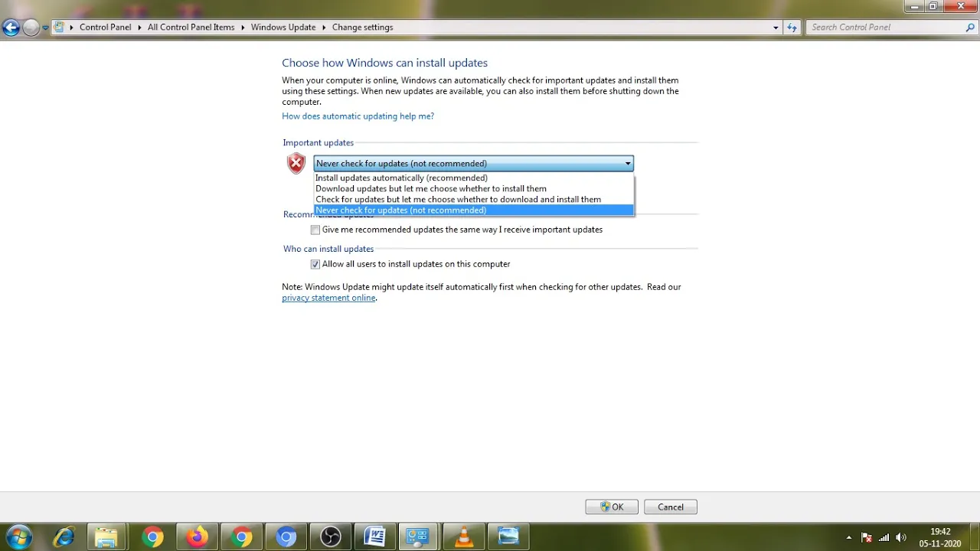The width and height of the screenshot is (980, 551).
Task: Click the Control Panel icon in address bar
Action: click(59, 27)
